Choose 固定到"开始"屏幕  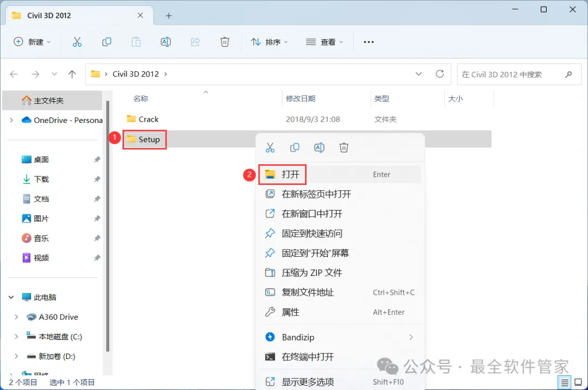[x=340, y=253]
